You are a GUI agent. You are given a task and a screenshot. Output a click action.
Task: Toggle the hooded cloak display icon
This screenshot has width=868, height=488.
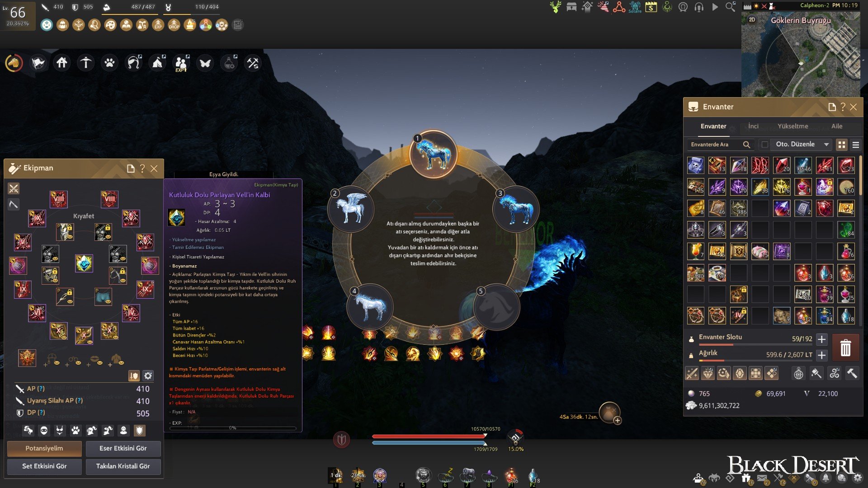(x=123, y=431)
